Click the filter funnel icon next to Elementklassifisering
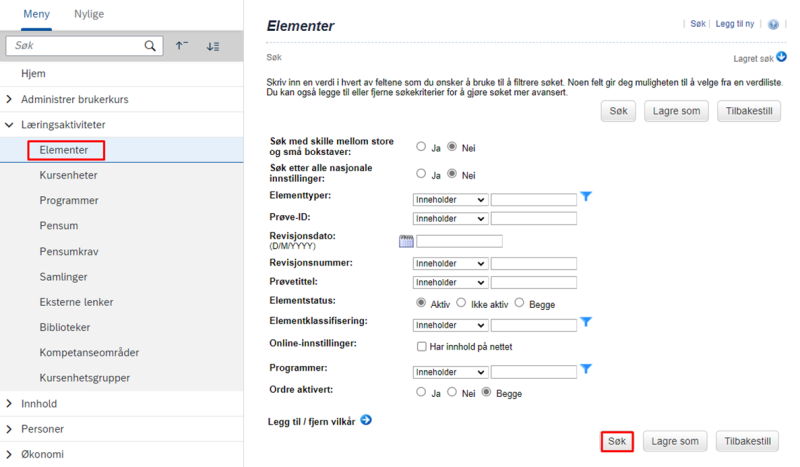800x467 pixels. click(x=586, y=322)
